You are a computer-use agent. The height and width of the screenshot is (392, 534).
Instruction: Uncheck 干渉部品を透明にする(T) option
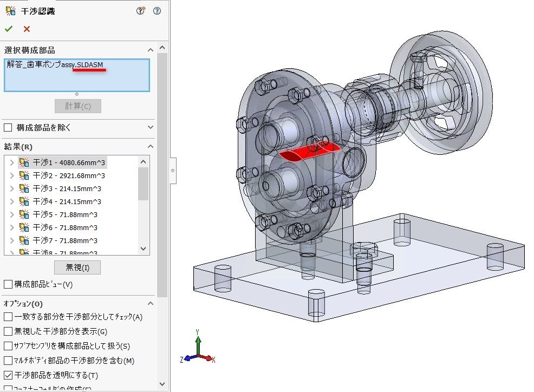pyautogui.click(x=8, y=375)
